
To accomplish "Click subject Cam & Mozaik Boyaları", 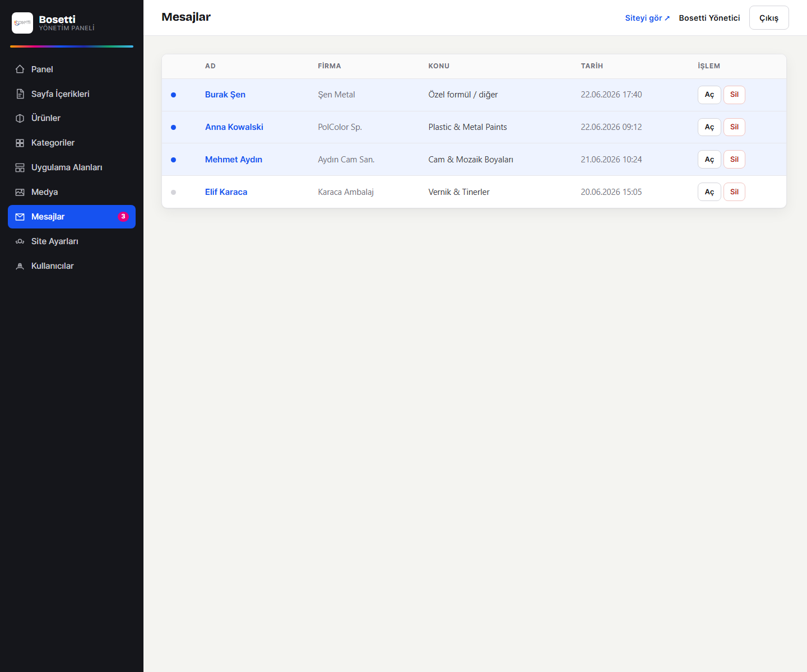I will 471,160.
